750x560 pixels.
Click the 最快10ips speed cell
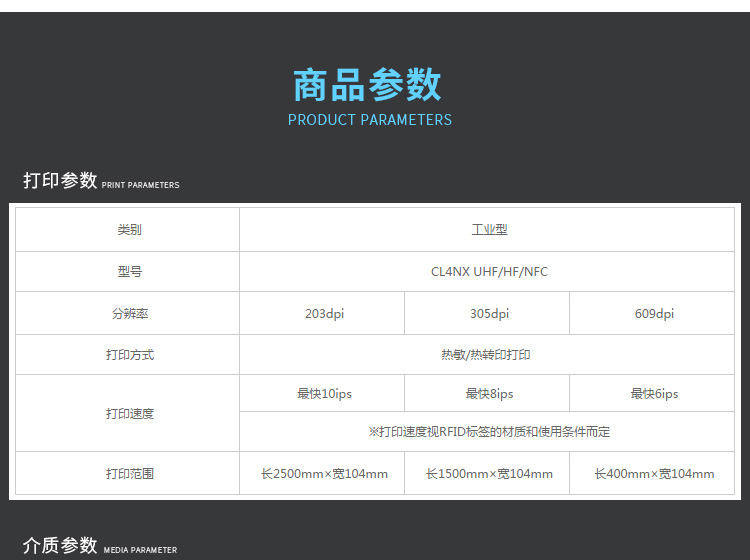click(x=324, y=394)
